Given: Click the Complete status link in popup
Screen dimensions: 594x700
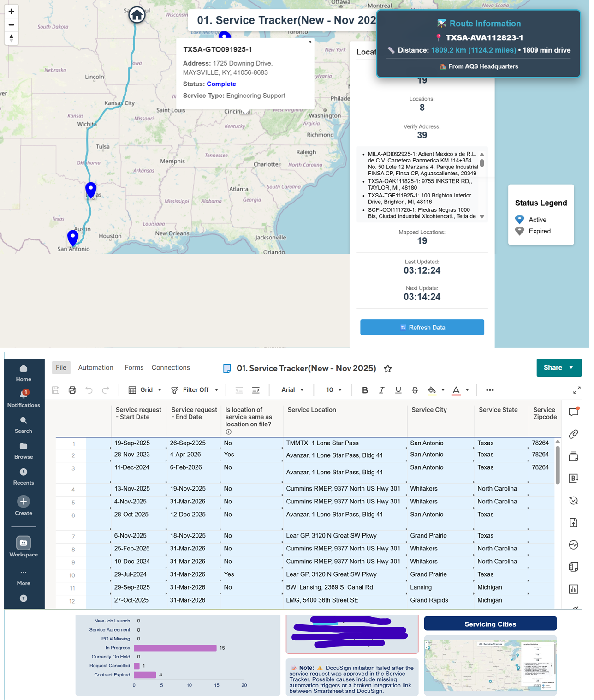Looking at the screenshot, I should pos(221,84).
